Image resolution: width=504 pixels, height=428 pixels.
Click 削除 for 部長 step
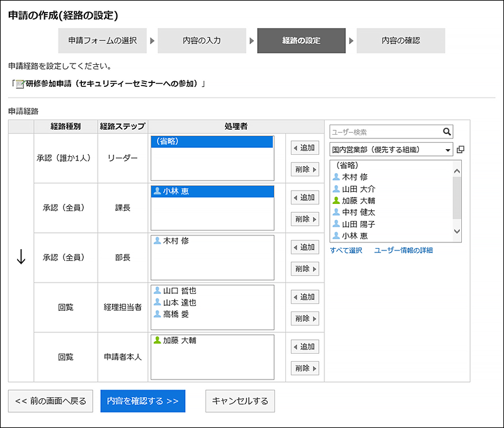point(305,269)
